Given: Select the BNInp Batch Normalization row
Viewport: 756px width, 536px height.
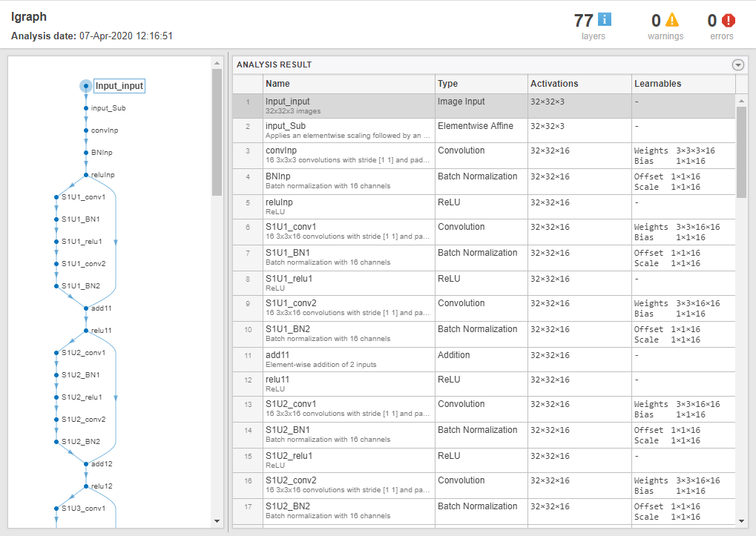Looking at the screenshot, I should pos(484,181).
